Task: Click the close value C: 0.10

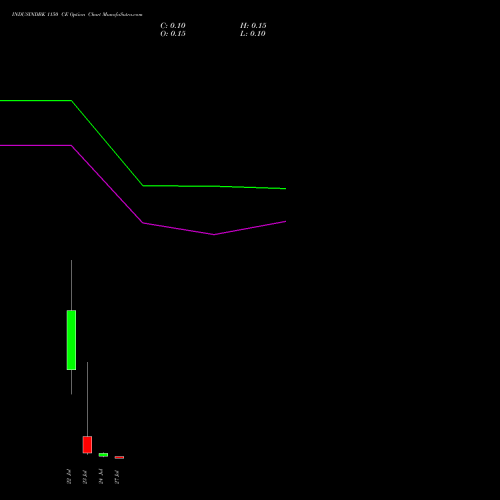Action: (x=173, y=26)
